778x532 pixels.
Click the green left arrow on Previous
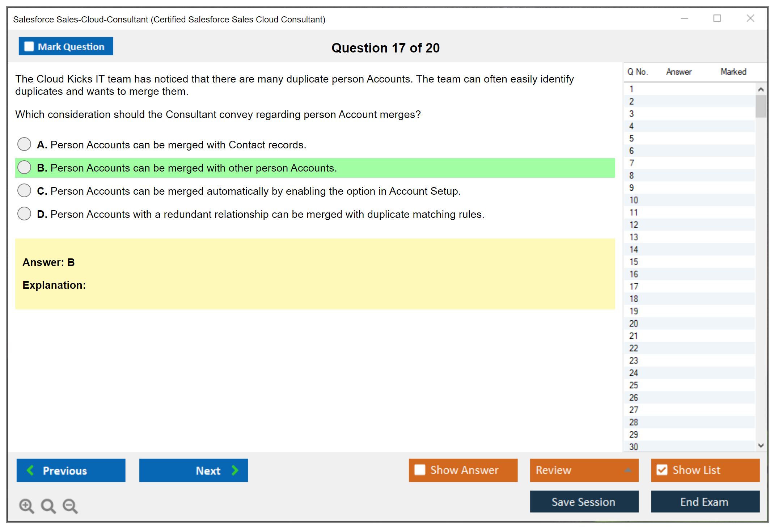(x=30, y=470)
